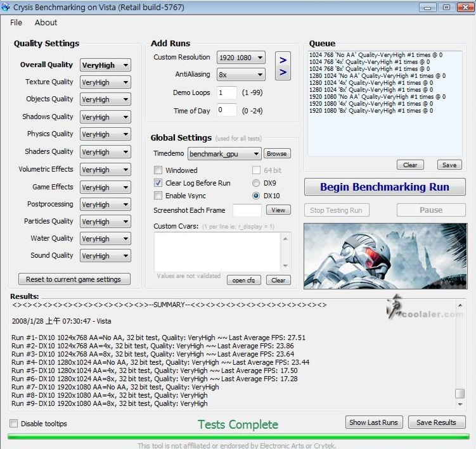
Task: Expand Overall Quality dropdown
Action: coord(105,65)
